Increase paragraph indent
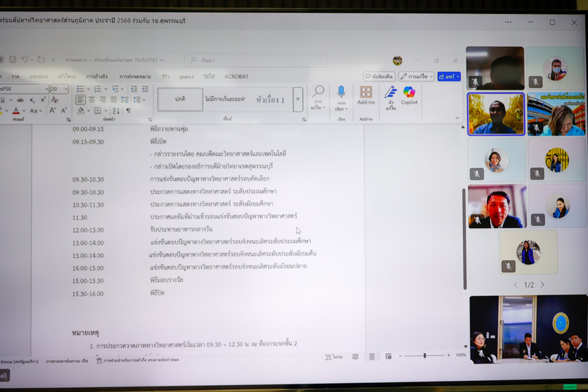The image size is (588, 392). click(x=145, y=88)
